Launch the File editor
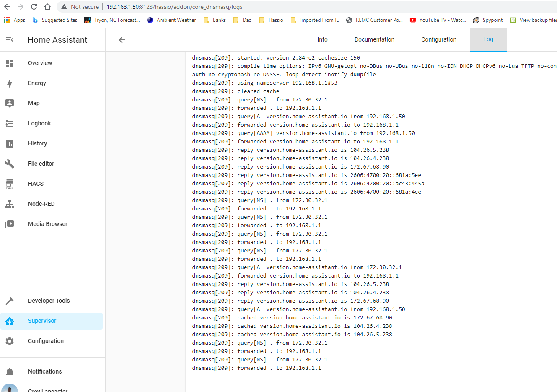 tap(42, 164)
